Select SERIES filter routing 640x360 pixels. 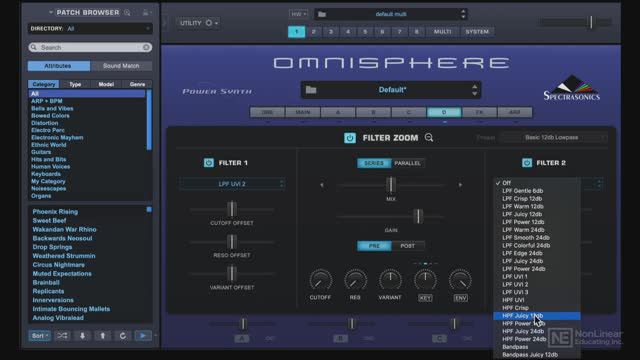click(x=374, y=163)
